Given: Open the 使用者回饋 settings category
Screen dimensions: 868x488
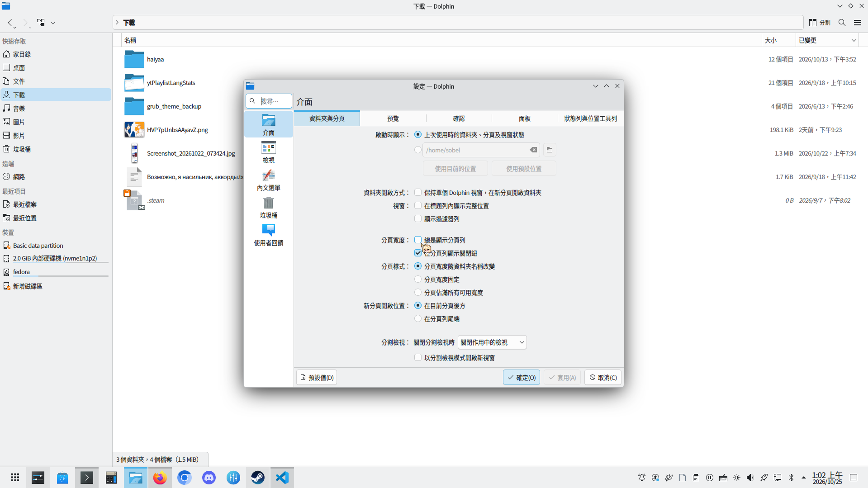Looking at the screenshot, I should point(269,235).
